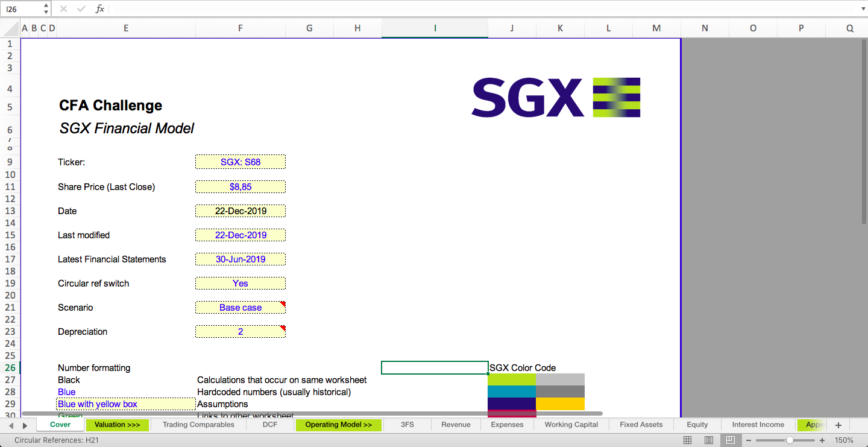Select column header I

pyautogui.click(x=435, y=28)
